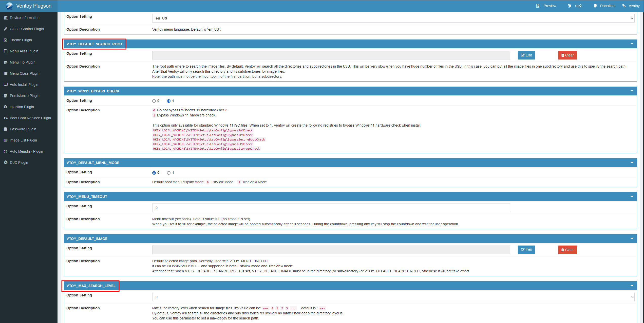Image resolution: width=644 pixels, height=323 pixels.
Task: Click the Ventoy link icon in header
Action: 624,6
